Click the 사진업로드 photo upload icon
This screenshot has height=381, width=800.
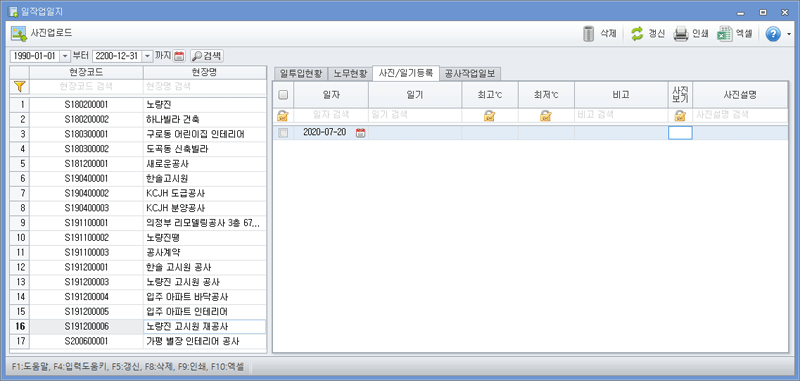click(x=19, y=34)
